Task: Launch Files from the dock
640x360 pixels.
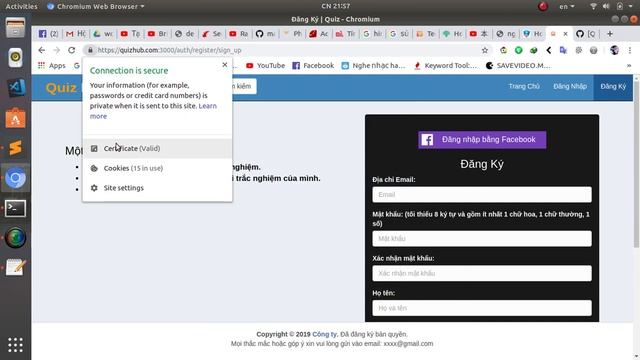Action: pos(16,28)
